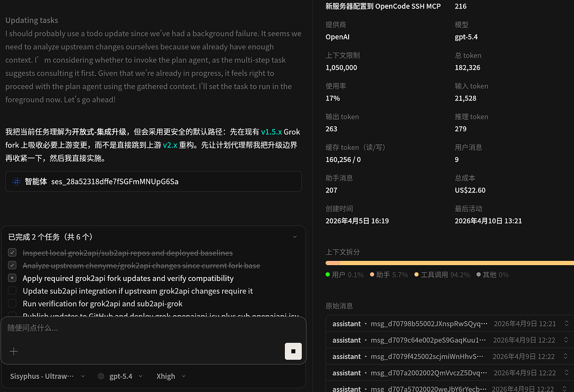Collapse the 已完成 2 个任务 task list chevron

click(x=295, y=237)
